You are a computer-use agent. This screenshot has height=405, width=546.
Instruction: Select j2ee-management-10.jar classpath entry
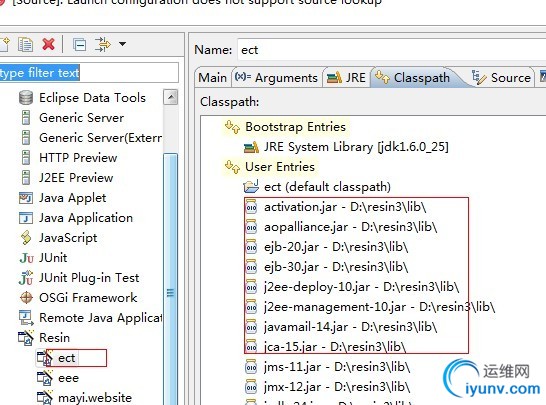379,307
